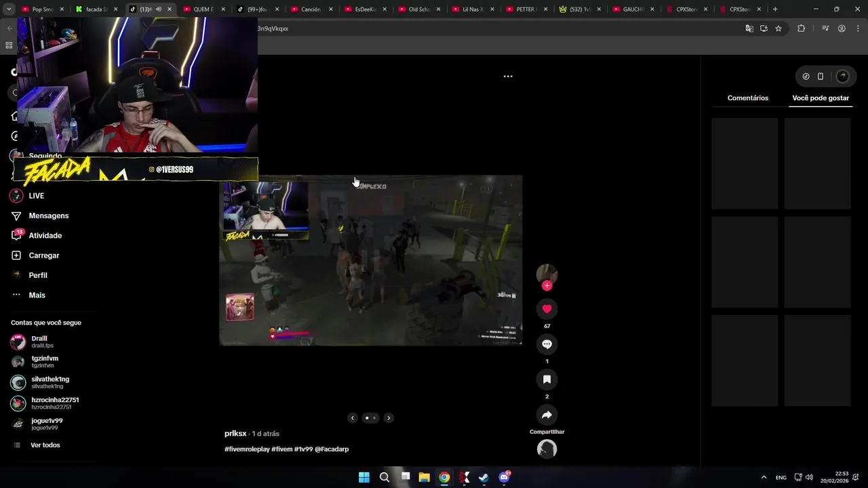868x488 pixels.
Task: Open the sound disc below Compartilhar
Action: pyautogui.click(x=547, y=449)
